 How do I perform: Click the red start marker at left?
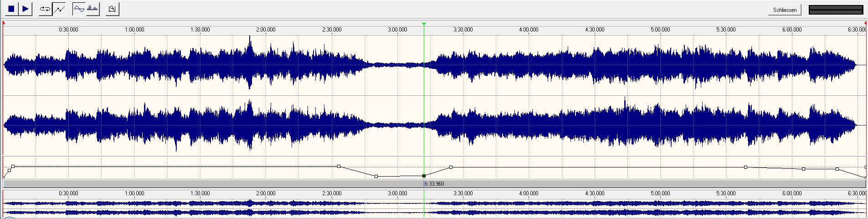(x=4, y=23)
